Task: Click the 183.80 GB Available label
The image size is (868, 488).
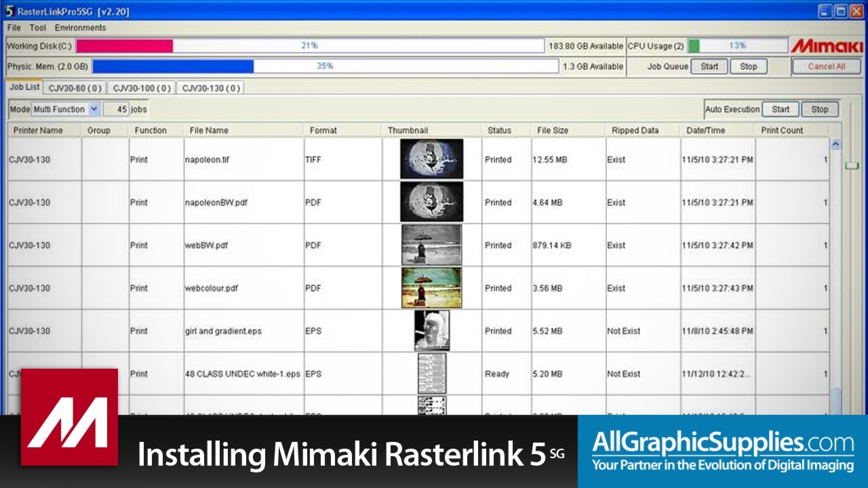Action: 586,46
